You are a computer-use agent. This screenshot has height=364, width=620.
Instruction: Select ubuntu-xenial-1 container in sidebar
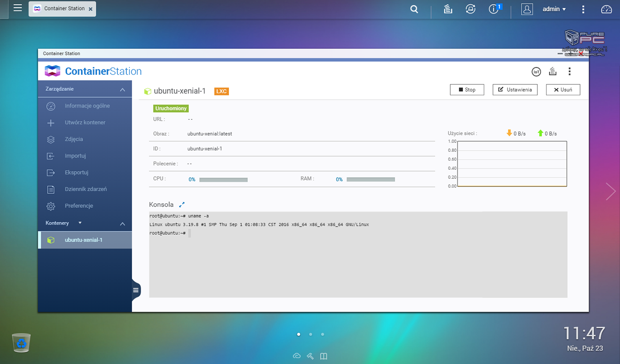click(x=85, y=240)
